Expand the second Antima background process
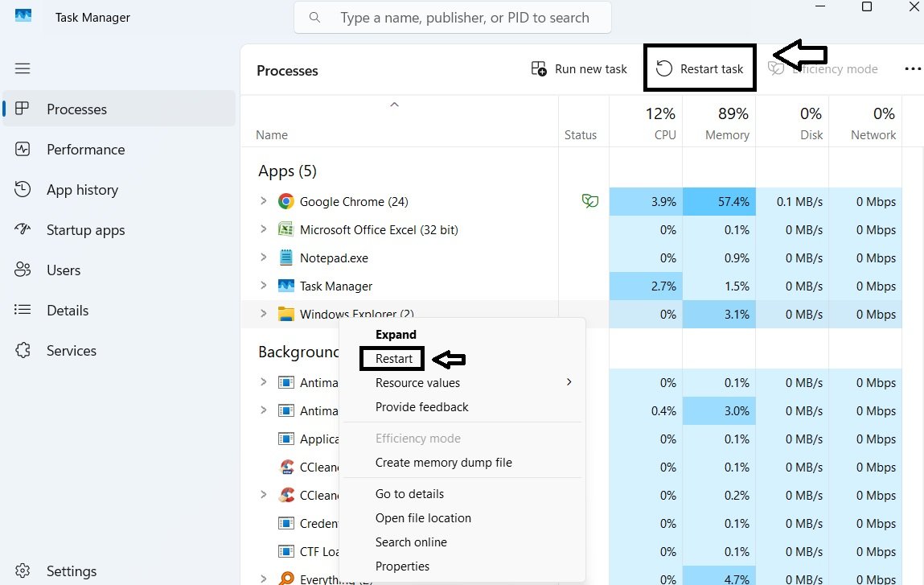Viewport: 924px width, 585px height. tap(264, 410)
